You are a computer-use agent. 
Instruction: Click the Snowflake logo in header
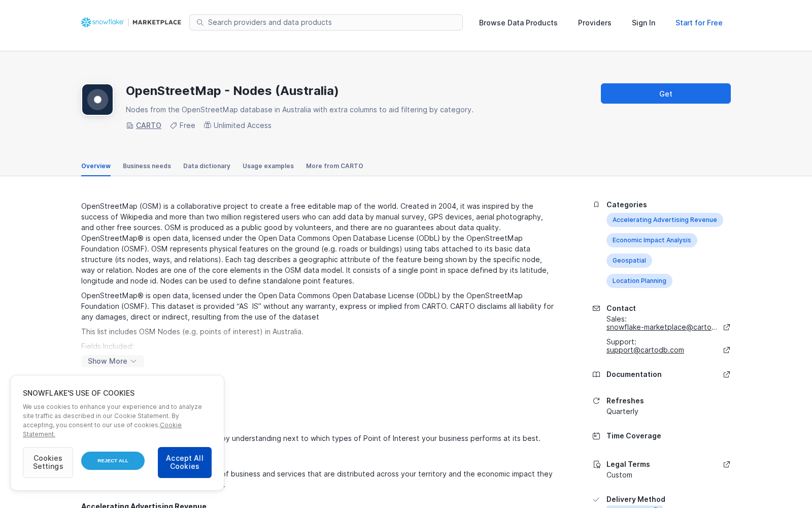click(103, 22)
